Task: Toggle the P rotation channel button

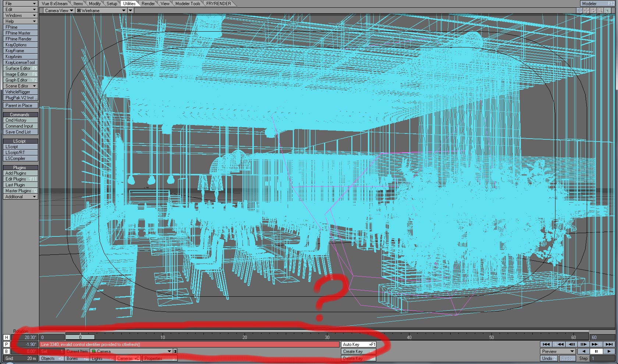Action: 6,345
